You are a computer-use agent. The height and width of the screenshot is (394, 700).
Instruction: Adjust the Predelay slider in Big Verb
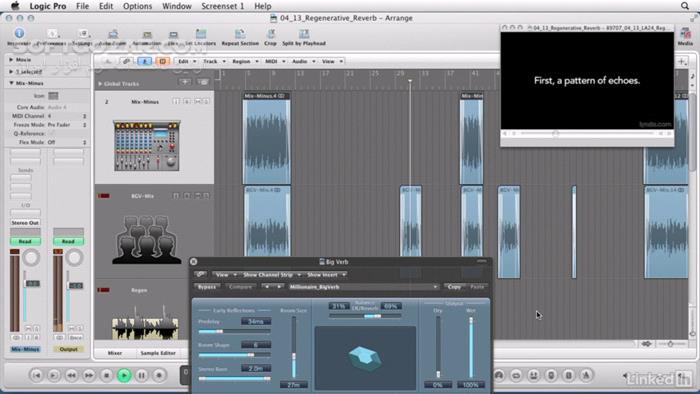pyautogui.click(x=234, y=332)
